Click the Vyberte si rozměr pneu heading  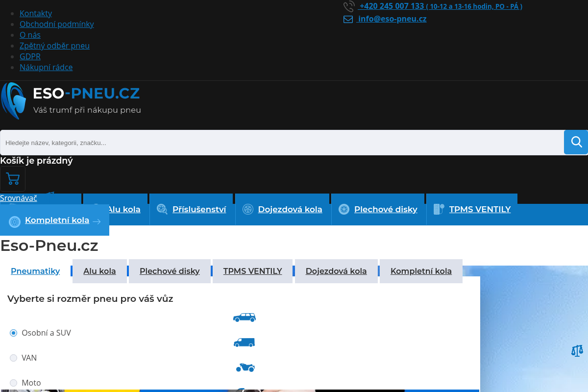[90, 298]
